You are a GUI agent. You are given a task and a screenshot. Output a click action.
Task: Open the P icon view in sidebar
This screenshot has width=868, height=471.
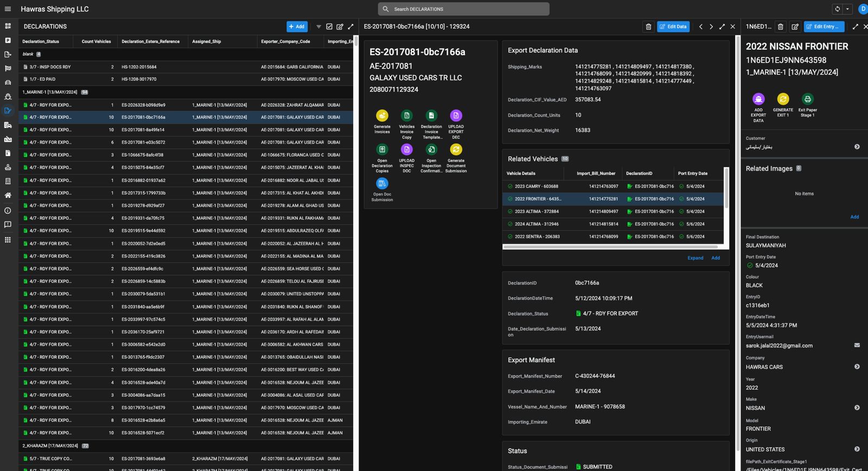click(x=8, y=40)
